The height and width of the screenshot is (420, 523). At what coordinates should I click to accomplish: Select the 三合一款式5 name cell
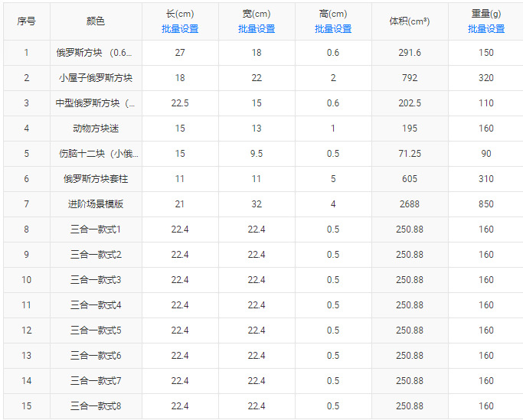pos(96,330)
